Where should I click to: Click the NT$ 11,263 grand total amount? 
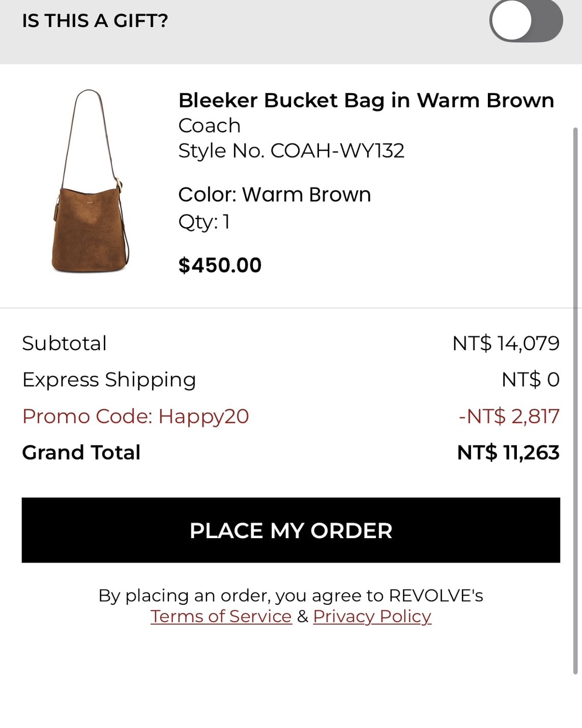[x=508, y=453]
